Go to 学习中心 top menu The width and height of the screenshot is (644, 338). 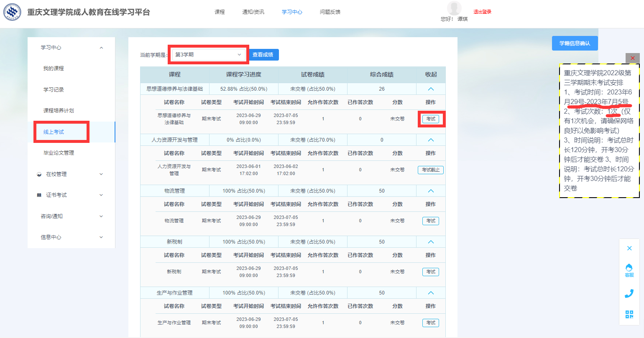292,12
